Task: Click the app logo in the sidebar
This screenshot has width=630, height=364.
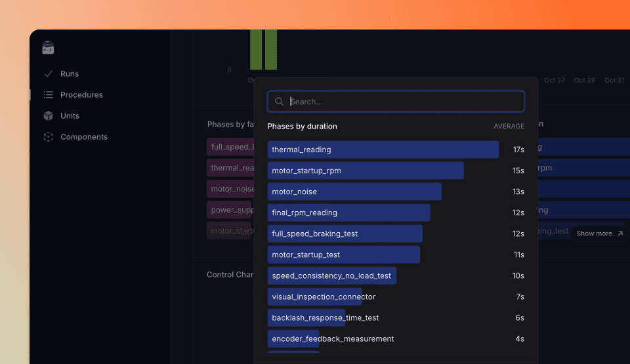Action: (48, 47)
